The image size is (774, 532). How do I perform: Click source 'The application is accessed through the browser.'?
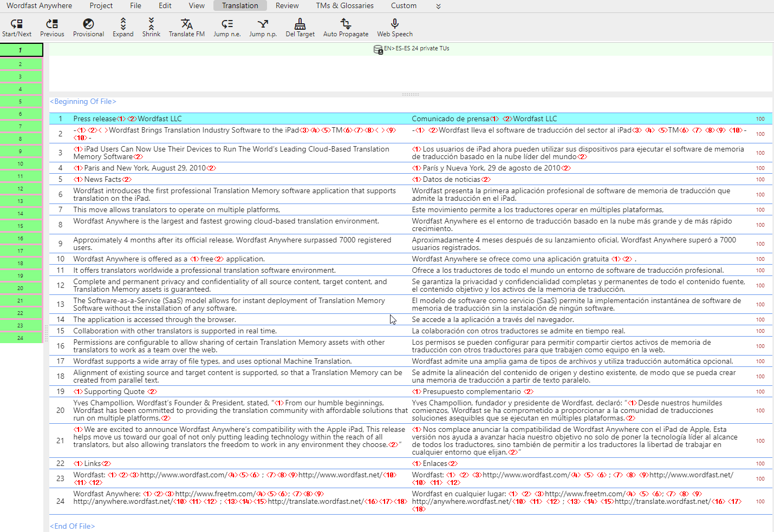tap(154, 319)
